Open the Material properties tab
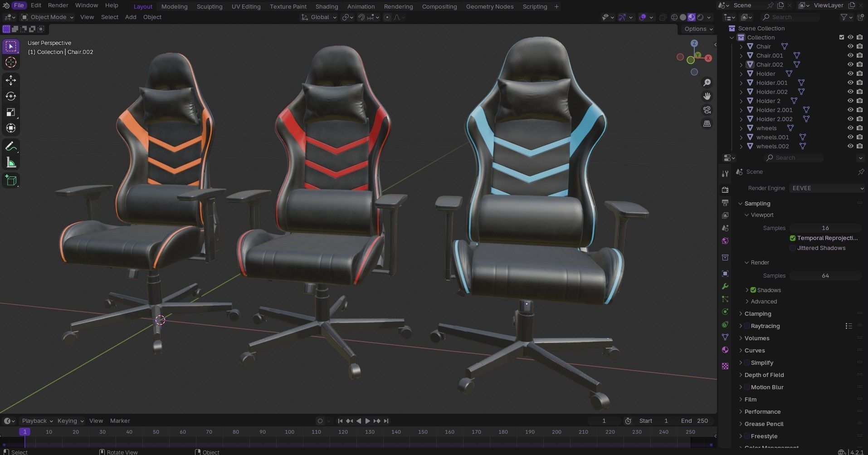This screenshot has height=455, width=868. [x=725, y=350]
